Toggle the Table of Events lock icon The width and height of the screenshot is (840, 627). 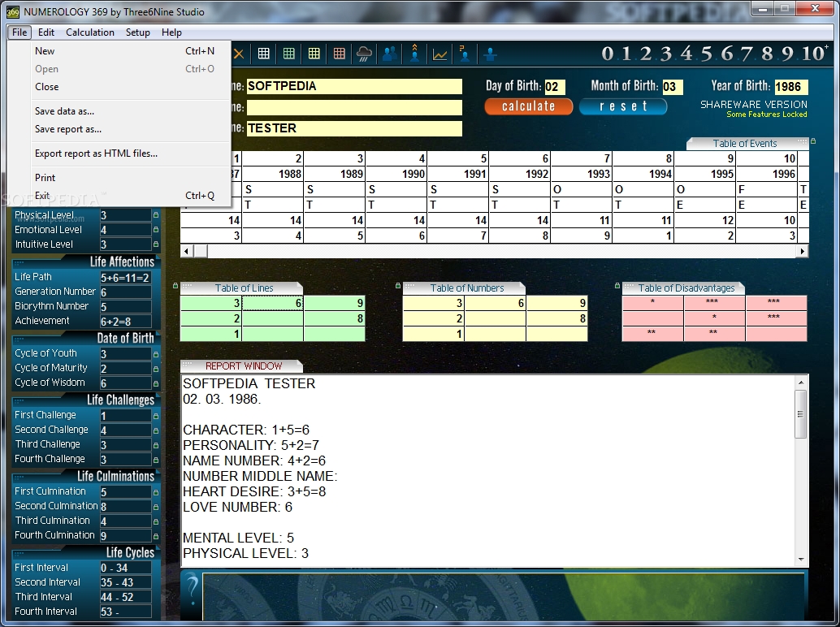click(813, 141)
